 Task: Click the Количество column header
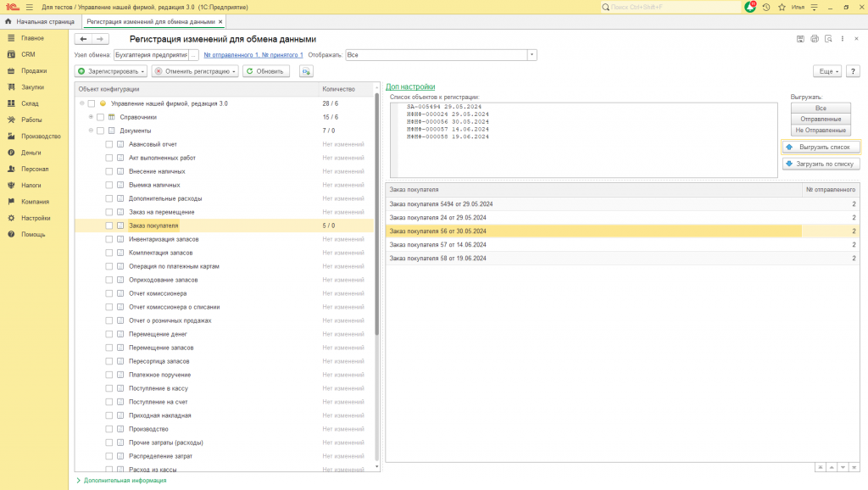[346, 89]
